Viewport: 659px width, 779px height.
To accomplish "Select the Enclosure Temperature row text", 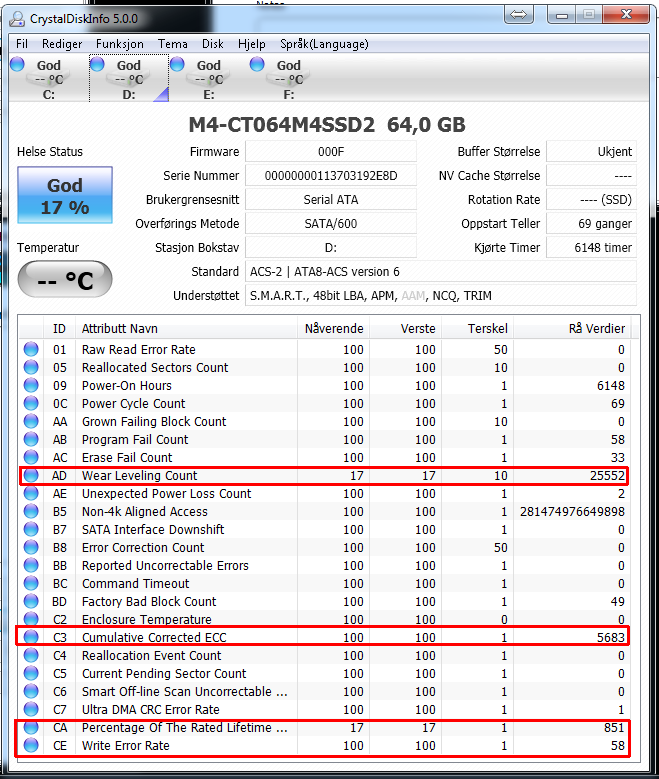I will click(x=147, y=620).
